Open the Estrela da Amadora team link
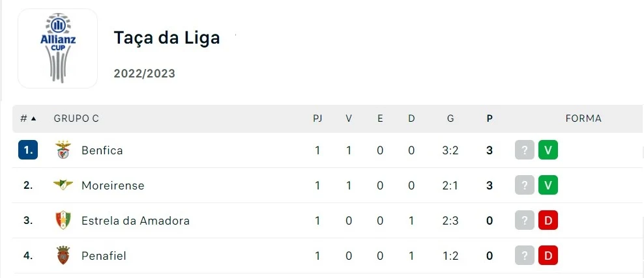This screenshot has width=644, height=278. (136, 221)
